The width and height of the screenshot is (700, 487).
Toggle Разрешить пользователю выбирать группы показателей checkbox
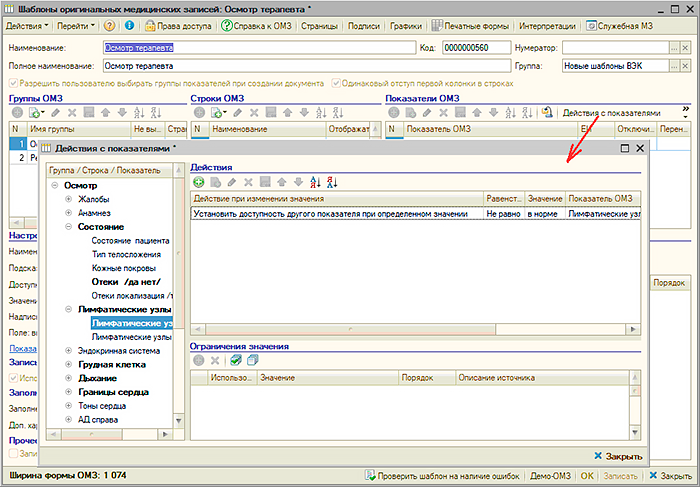coord(13,82)
